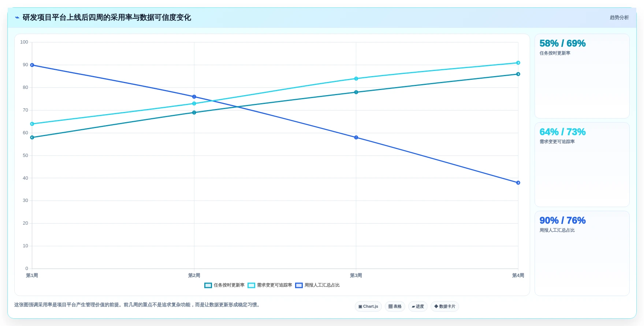Image resolution: width=644 pixels, height=326 pixels.
Task: Click the 100 y-axis tick label
Action: (x=24, y=42)
